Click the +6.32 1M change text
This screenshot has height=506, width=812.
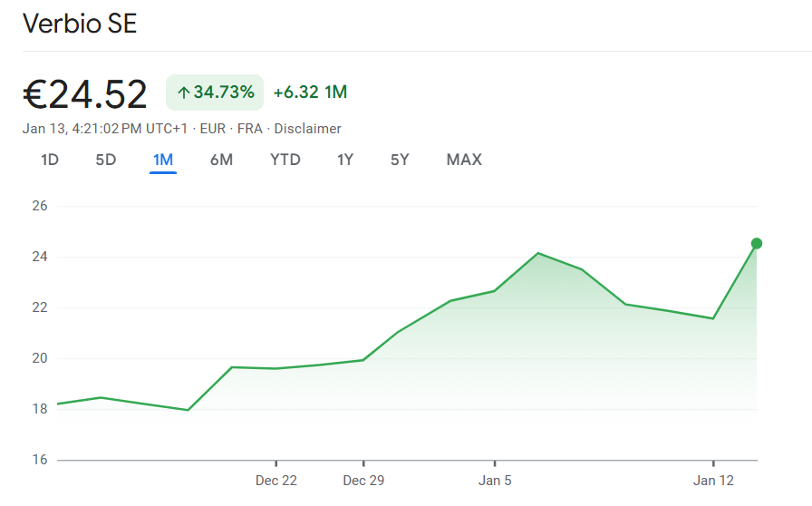(310, 92)
